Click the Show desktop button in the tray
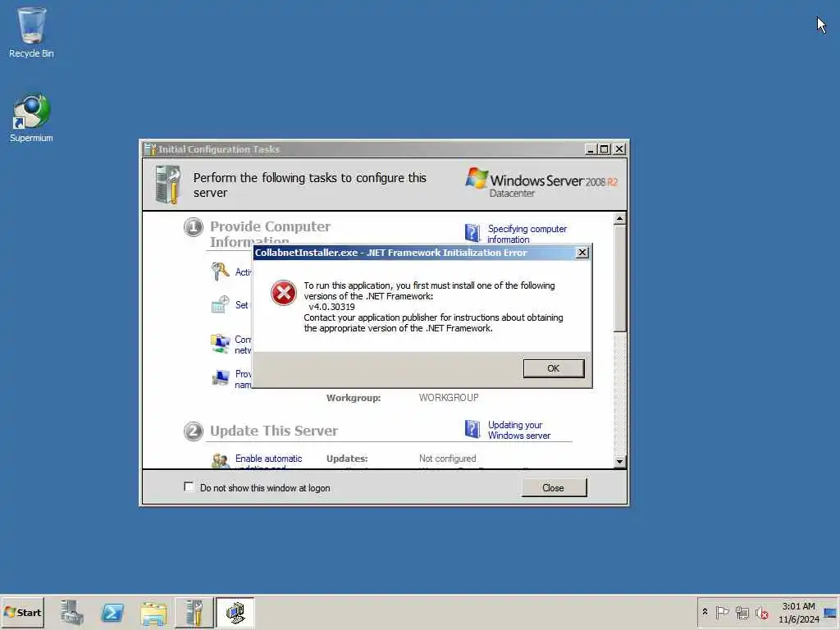 click(830, 612)
